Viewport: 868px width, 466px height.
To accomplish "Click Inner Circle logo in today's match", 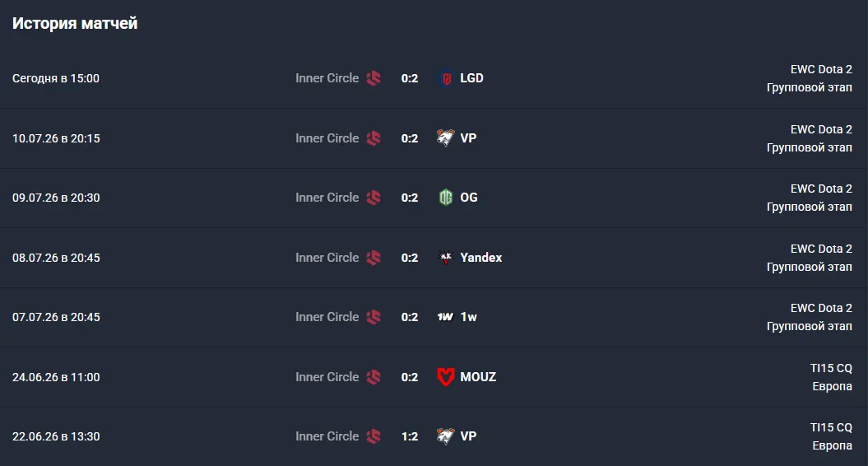I will click(374, 78).
